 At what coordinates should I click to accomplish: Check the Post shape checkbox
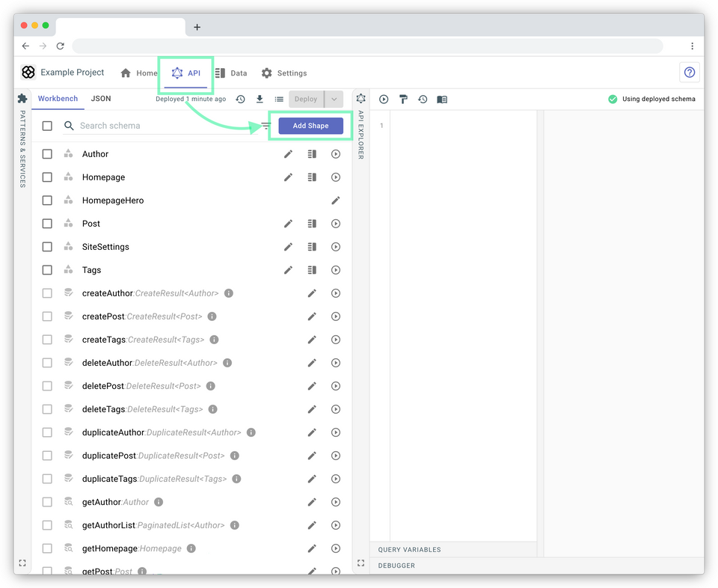coord(47,224)
